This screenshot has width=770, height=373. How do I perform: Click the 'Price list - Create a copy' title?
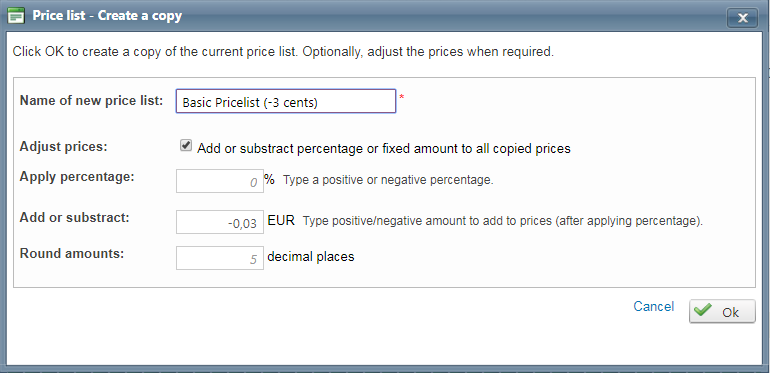click(107, 16)
